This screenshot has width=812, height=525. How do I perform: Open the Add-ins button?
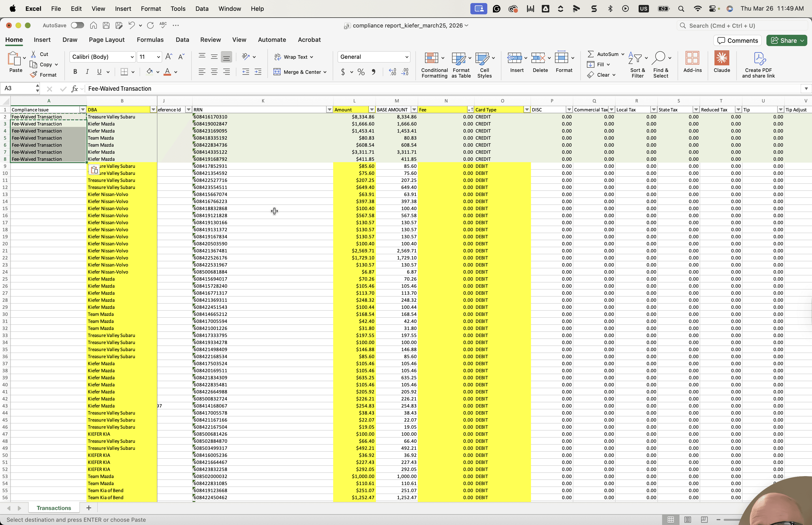[692, 62]
